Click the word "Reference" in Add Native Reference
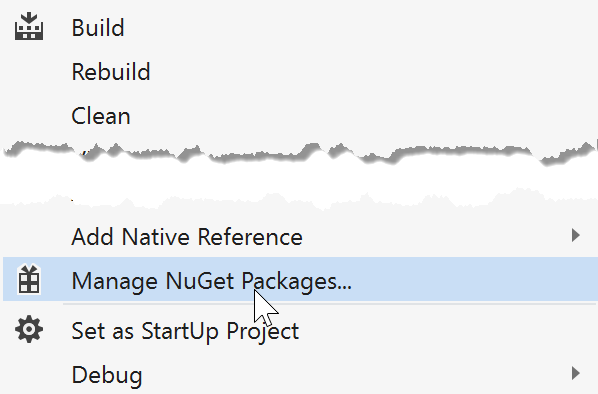The height and width of the screenshot is (394, 598). point(250,237)
